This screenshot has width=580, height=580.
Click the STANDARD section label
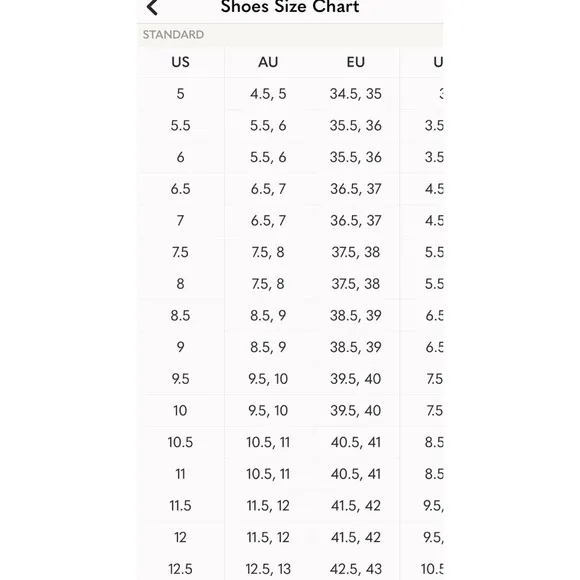click(x=173, y=35)
